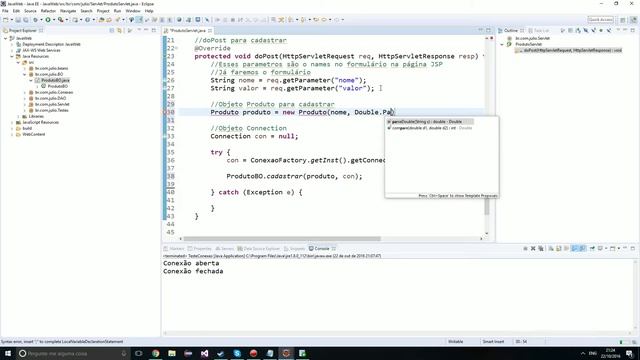Click the Search flashlight toolbar icon

(x=118, y=20)
